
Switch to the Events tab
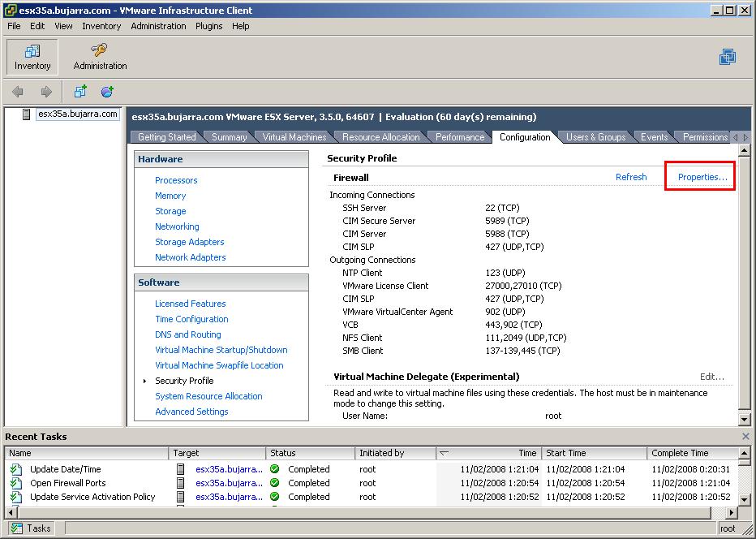click(654, 137)
